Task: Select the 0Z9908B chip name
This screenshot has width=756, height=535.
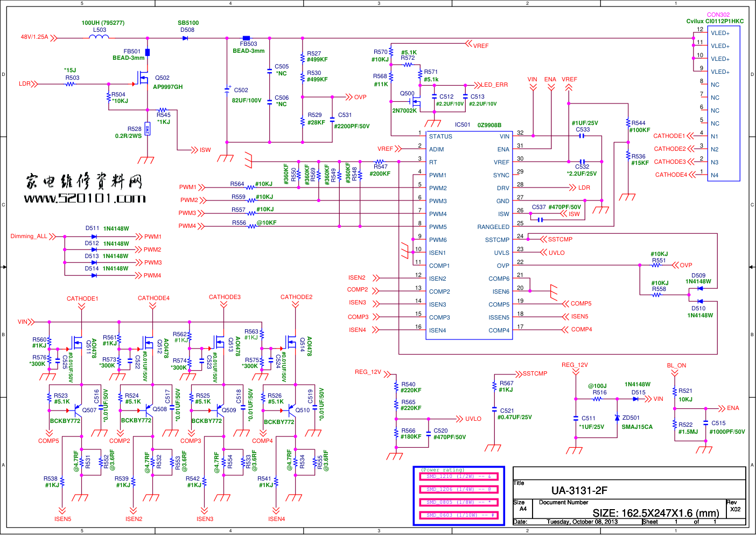Action: 489,125
